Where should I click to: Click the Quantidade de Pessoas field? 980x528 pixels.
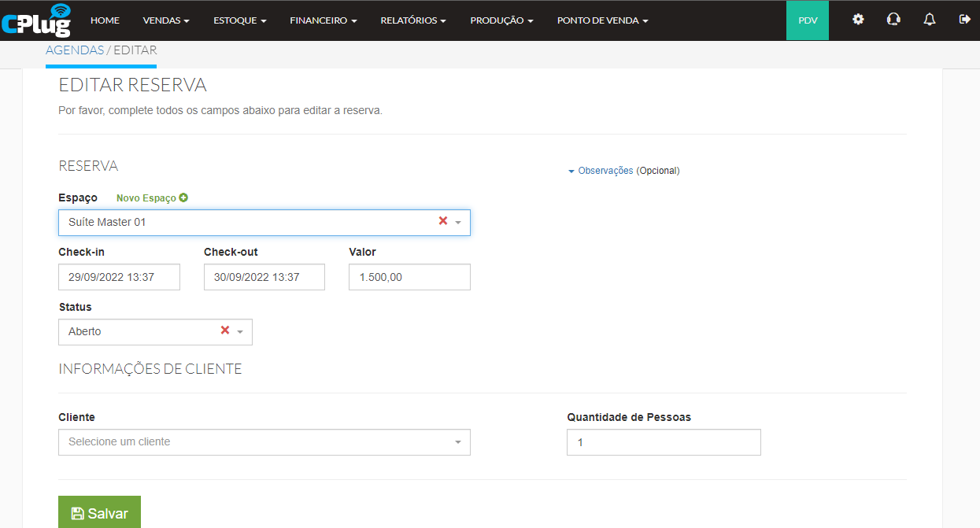(x=664, y=442)
